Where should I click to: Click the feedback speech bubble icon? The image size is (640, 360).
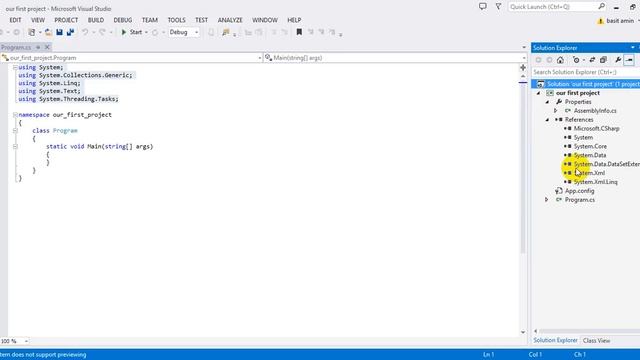(483, 7)
